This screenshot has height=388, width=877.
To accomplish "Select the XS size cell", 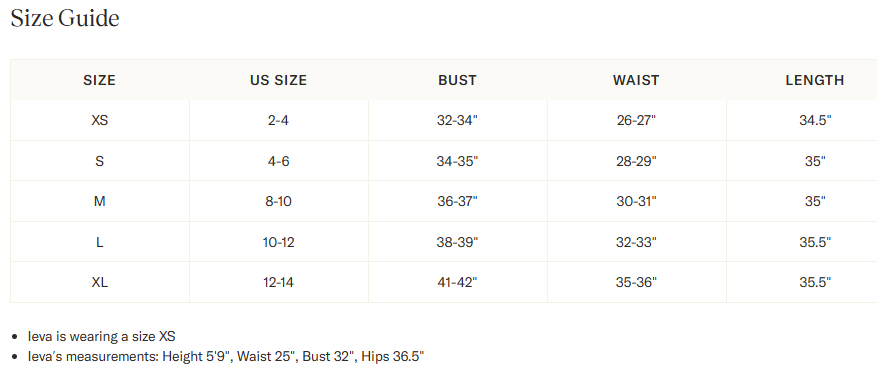I will click(100, 120).
